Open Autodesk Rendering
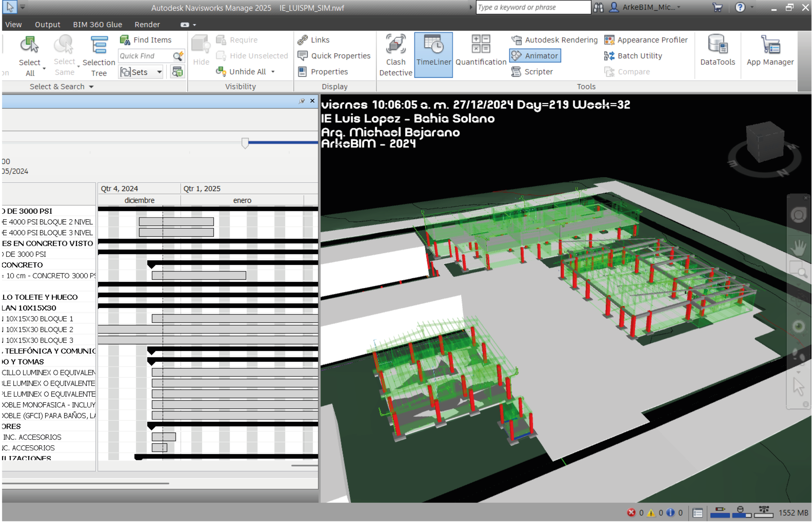 tap(554, 40)
